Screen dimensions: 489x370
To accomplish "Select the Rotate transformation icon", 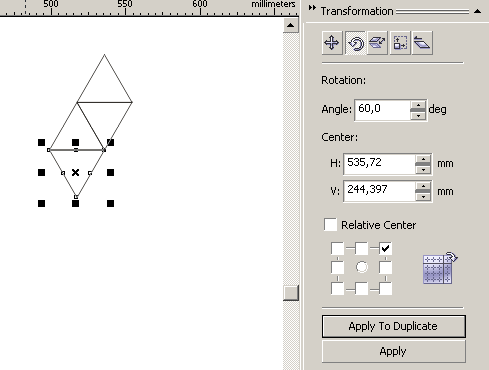I will click(x=355, y=43).
